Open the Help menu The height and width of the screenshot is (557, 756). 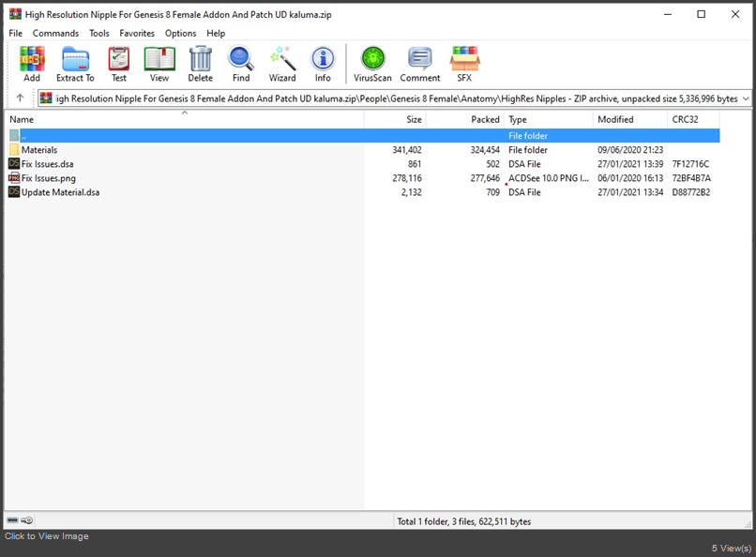click(216, 33)
